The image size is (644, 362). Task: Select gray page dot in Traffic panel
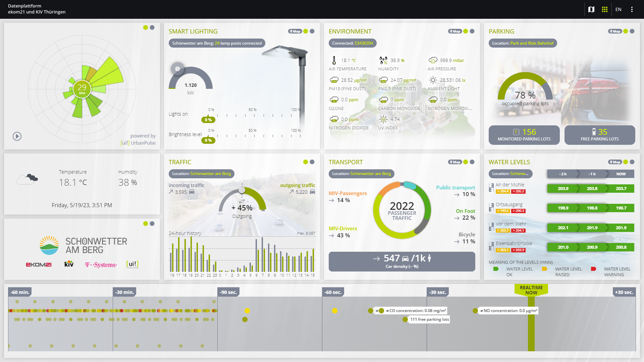312,162
